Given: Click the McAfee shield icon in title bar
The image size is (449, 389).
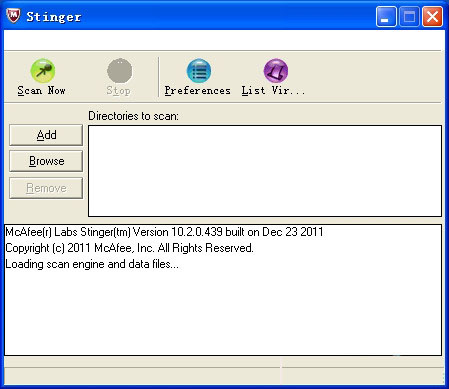Looking at the screenshot, I should (x=13, y=16).
